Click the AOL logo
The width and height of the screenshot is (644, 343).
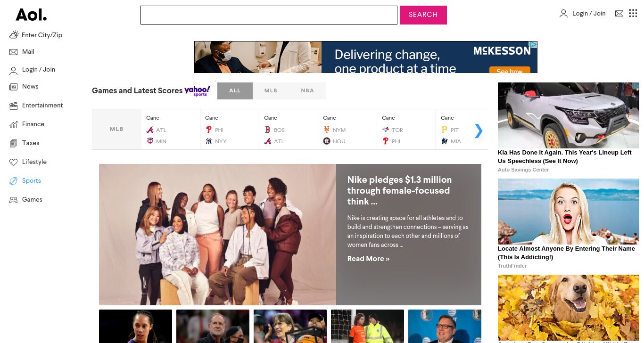point(31,15)
